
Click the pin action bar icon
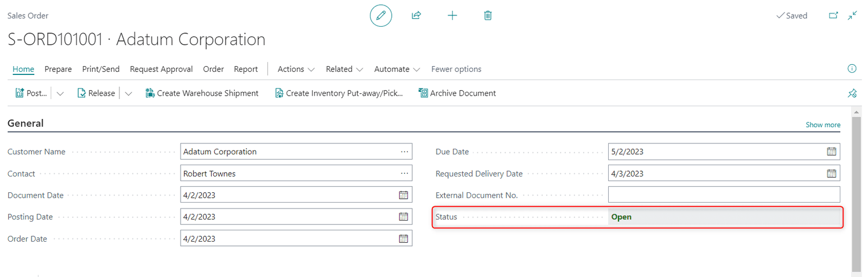tap(852, 93)
